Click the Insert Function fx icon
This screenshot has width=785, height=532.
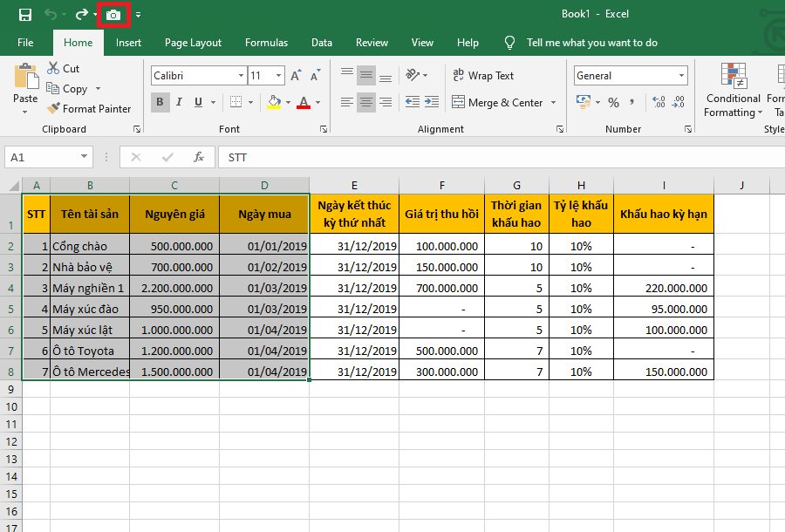point(199,158)
